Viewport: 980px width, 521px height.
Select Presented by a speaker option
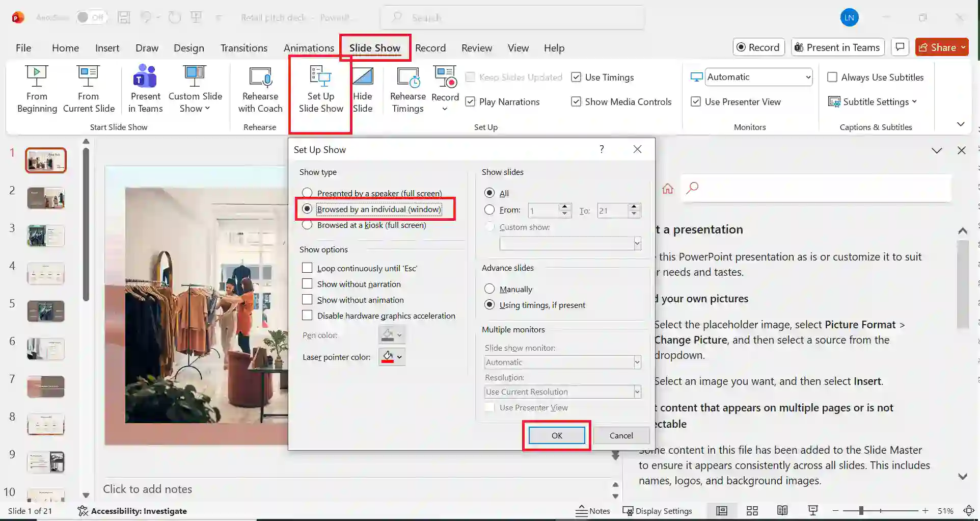[x=307, y=193]
